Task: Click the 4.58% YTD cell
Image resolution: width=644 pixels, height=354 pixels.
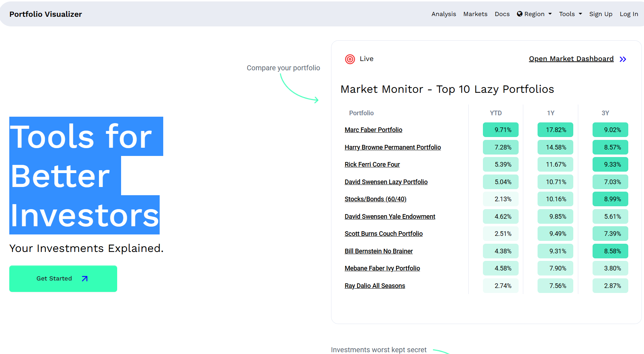Action: [x=501, y=268]
